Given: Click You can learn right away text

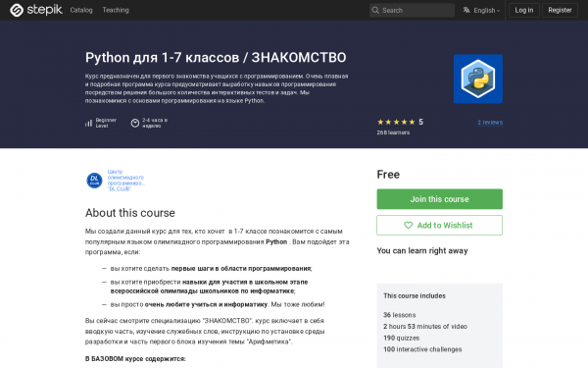Looking at the screenshot, I should (x=422, y=251).
